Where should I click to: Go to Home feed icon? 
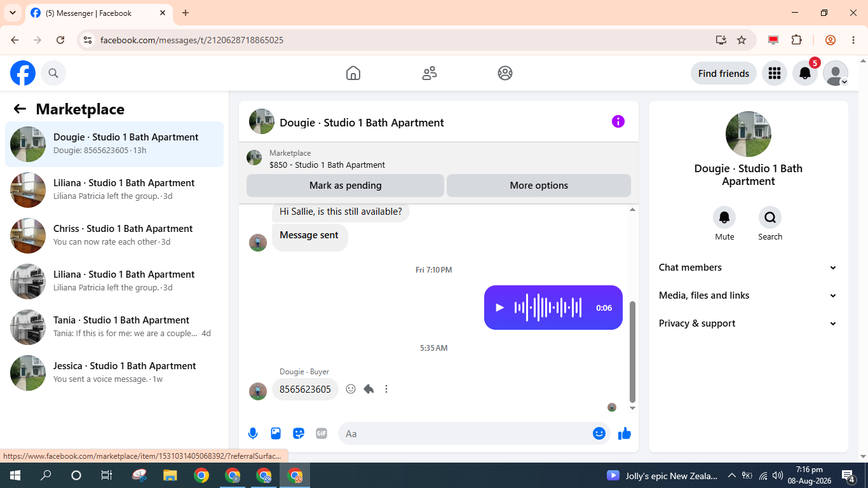[353, 73]
